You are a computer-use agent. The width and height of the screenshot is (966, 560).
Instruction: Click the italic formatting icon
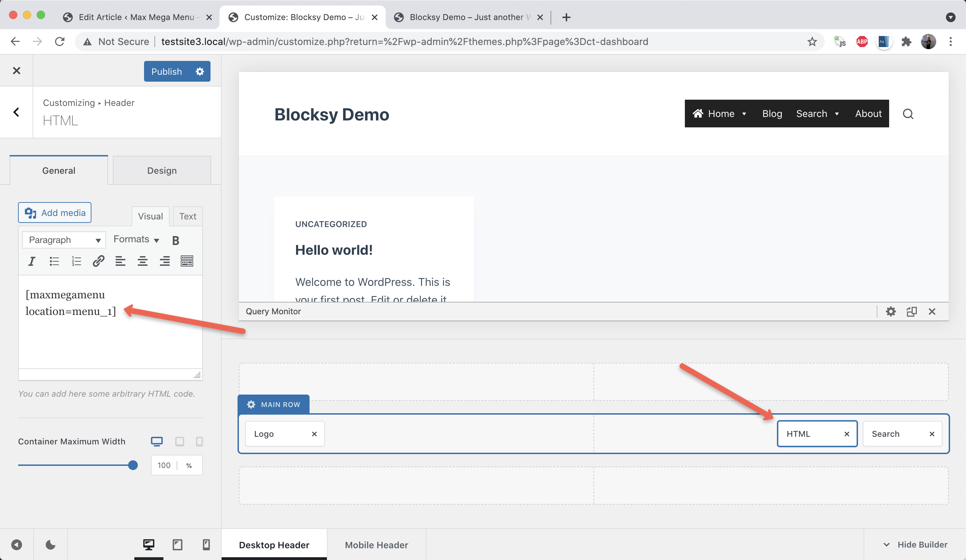[x=32, y=261]
